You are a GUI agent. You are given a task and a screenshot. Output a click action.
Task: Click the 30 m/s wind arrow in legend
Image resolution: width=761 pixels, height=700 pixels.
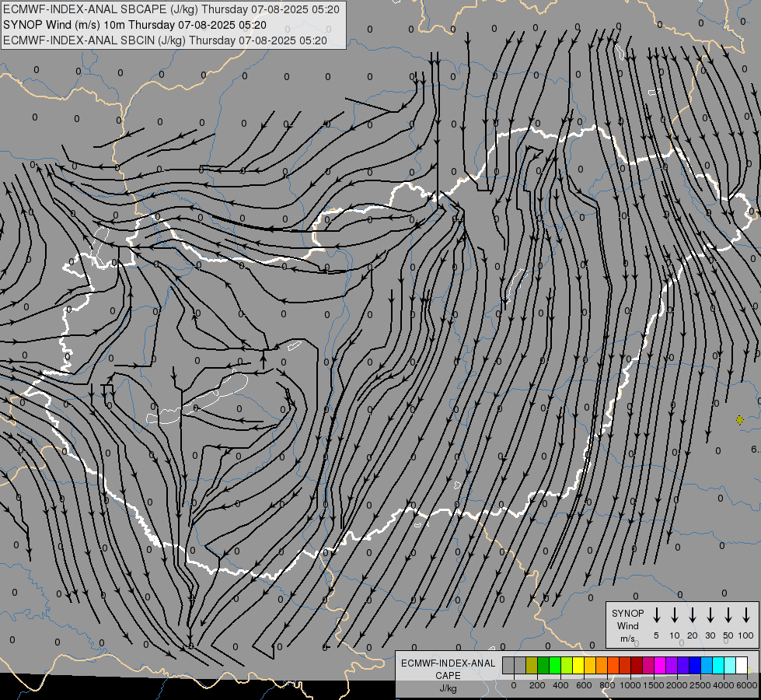[710, 615]
